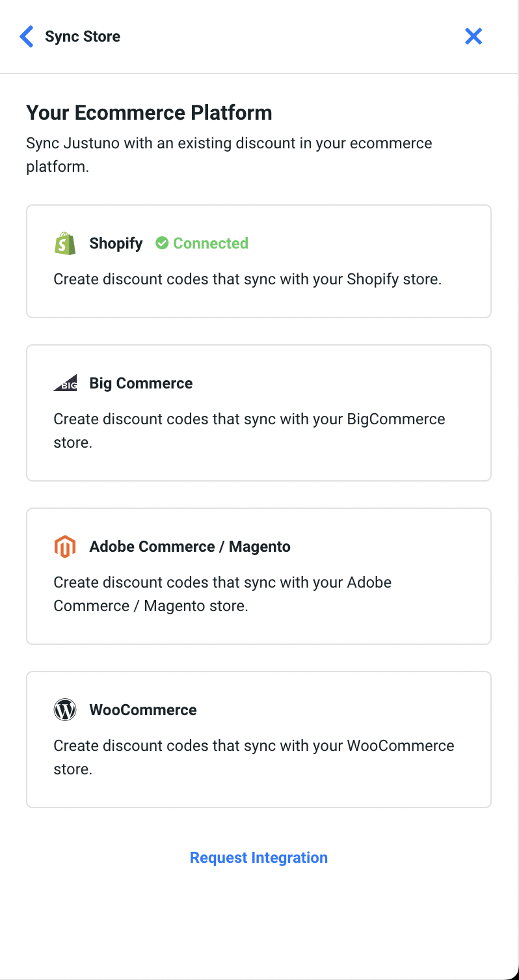Click the Shopify bag logo icon
The height and width of the screenshot is (980, 519).
pos(65,243)
